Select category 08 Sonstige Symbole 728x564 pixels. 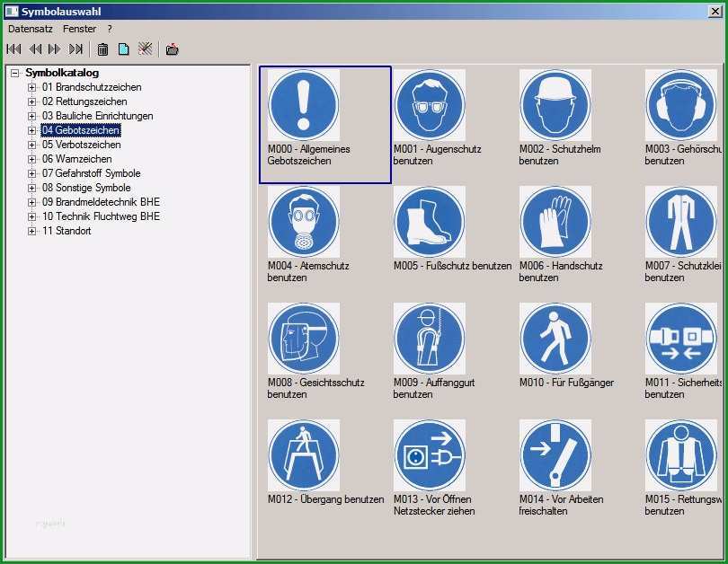pyautogui.click(x=86, y=188)
